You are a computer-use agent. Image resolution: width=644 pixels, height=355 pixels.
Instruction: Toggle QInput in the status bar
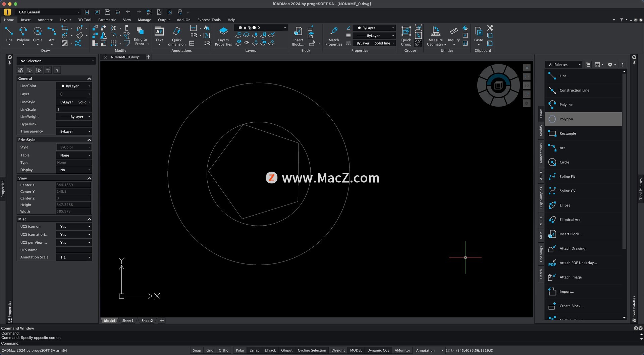click(287, 350)
